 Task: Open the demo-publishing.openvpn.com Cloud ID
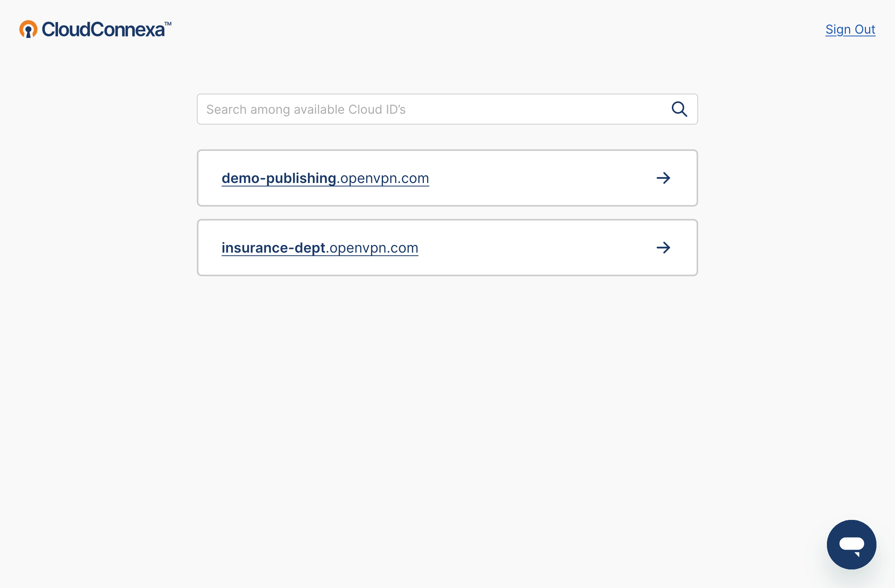(x=325, y=178)
